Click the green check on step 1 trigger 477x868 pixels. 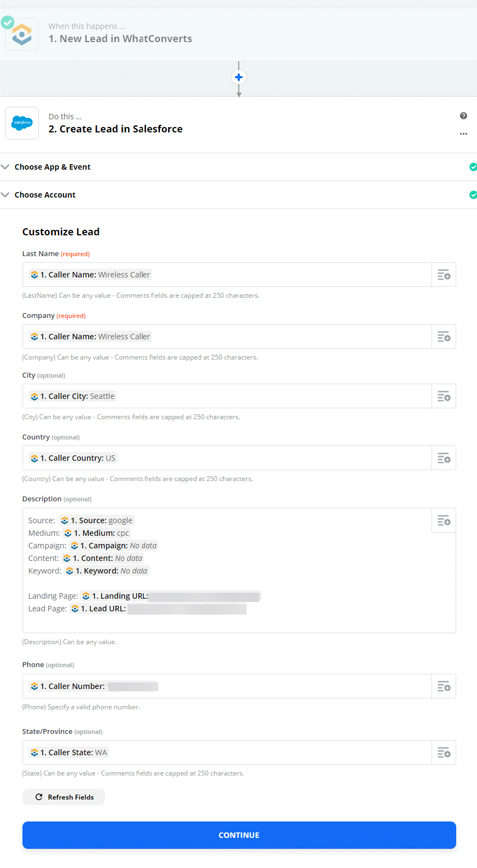8,22
